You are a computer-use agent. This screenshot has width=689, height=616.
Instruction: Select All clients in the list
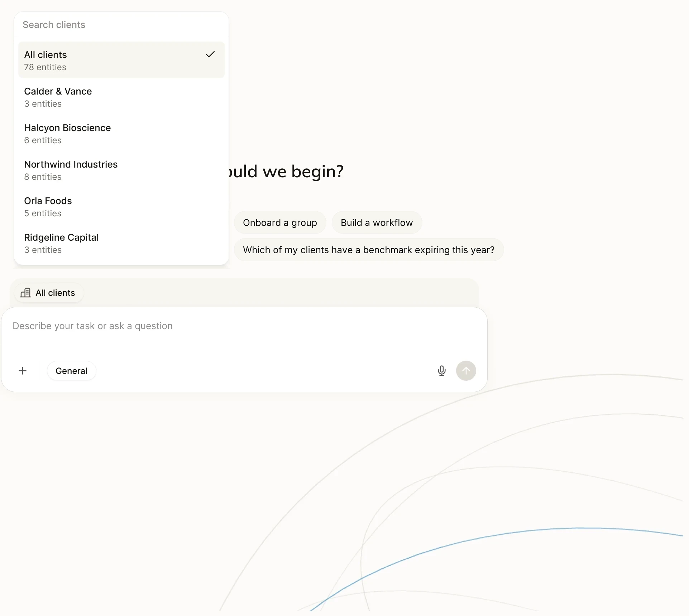click(121, 60)
